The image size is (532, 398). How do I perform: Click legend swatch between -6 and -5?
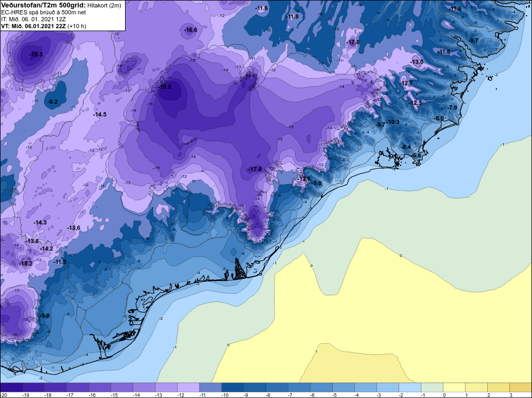321,387
